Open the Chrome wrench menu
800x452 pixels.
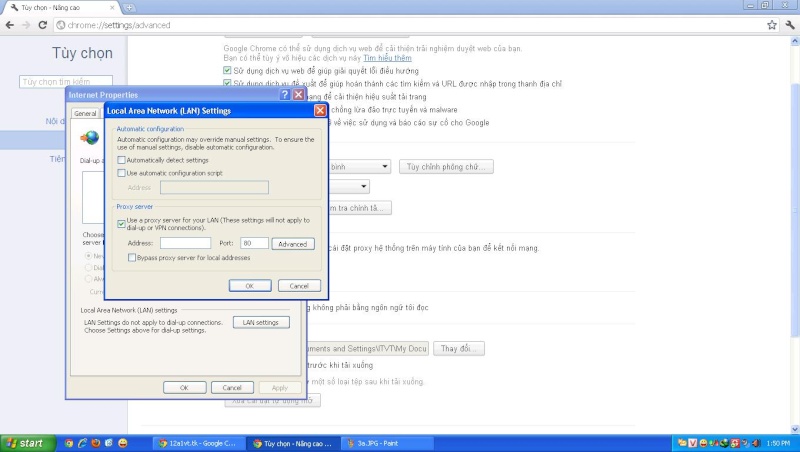pos(790,25)
